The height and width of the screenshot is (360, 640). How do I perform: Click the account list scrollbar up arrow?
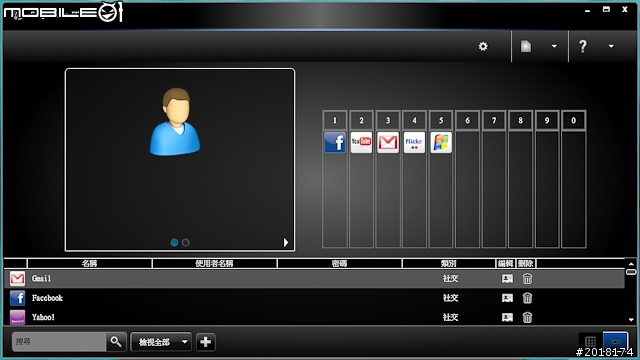631,264
